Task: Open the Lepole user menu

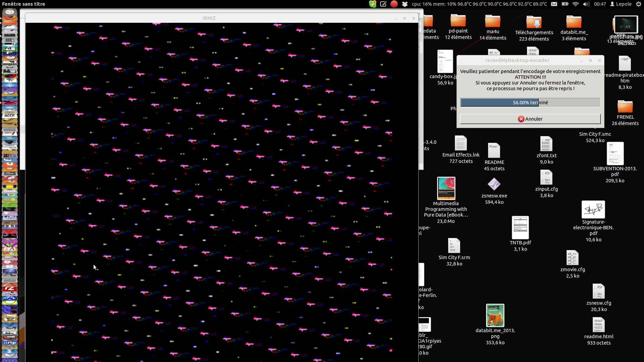Action: [621, 4]
